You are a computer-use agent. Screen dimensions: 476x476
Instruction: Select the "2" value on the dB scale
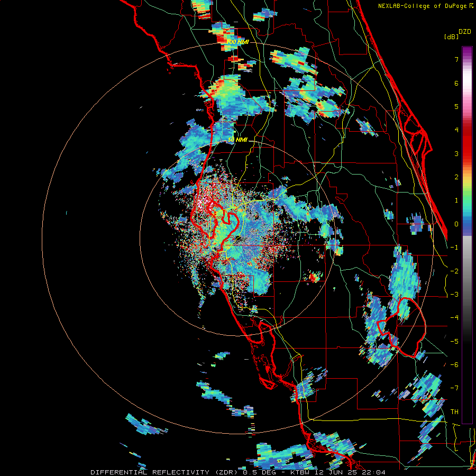click(456, 177)
